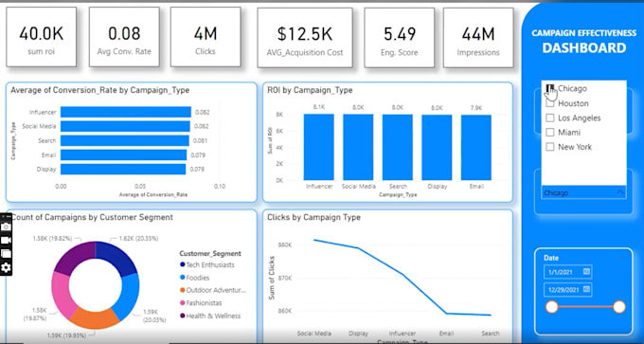The width and height of the screenshot is (644, 344).
Task: Click the DASHBOARD heading text
Action: tap(584, 48)
